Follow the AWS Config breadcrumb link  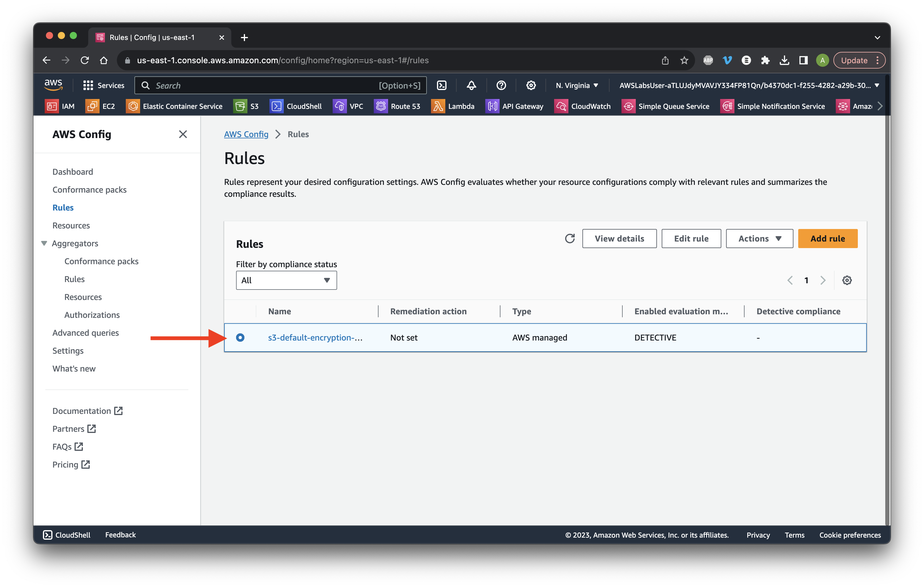[246, 134]
